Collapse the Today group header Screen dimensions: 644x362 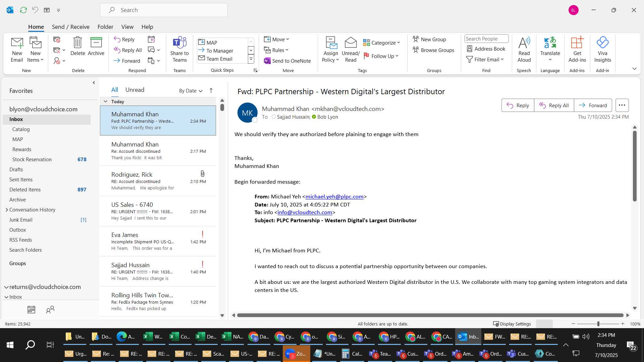pyautogui.click(x=105, y=101)
